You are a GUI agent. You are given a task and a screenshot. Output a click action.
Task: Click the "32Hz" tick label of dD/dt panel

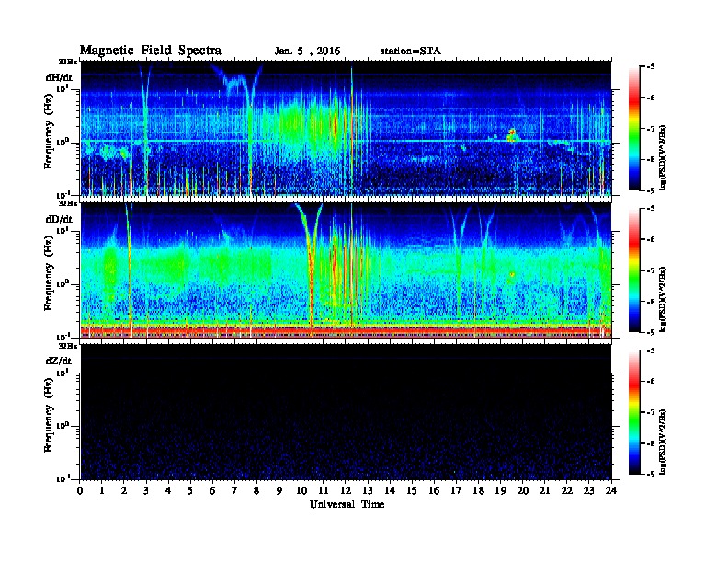click(x=68, y=203)
